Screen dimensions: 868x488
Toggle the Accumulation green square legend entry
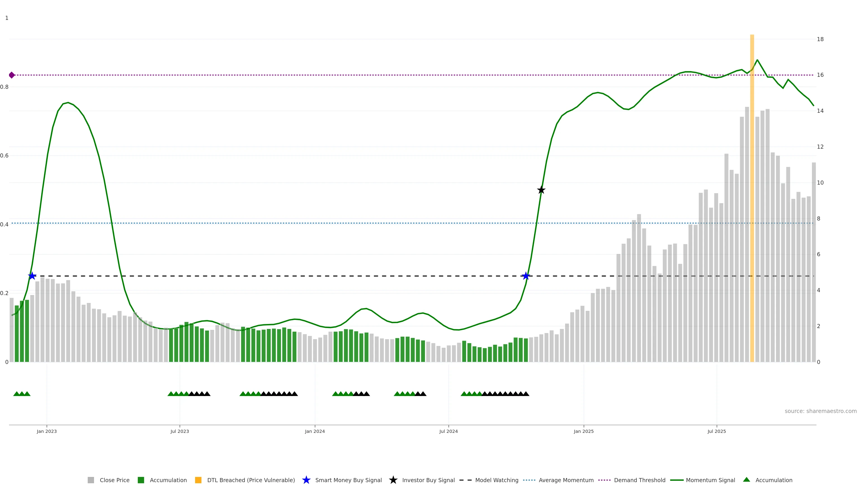pos(141,480)
